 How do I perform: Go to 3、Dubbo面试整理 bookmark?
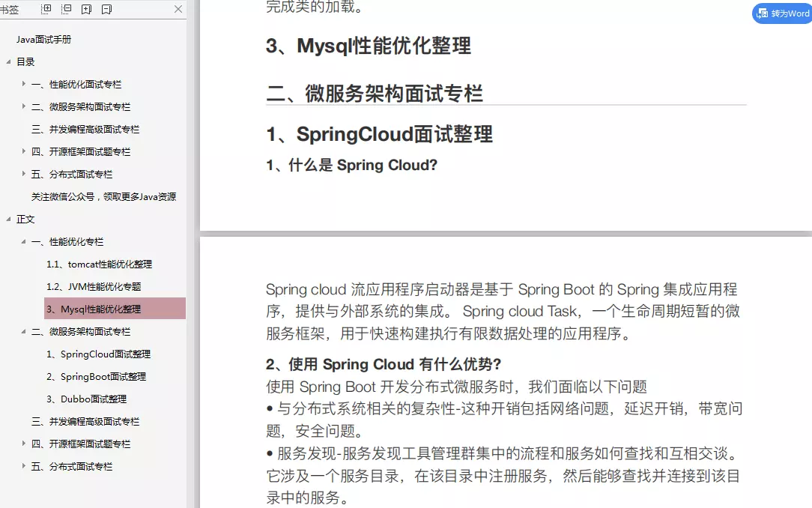coord(86,399)
